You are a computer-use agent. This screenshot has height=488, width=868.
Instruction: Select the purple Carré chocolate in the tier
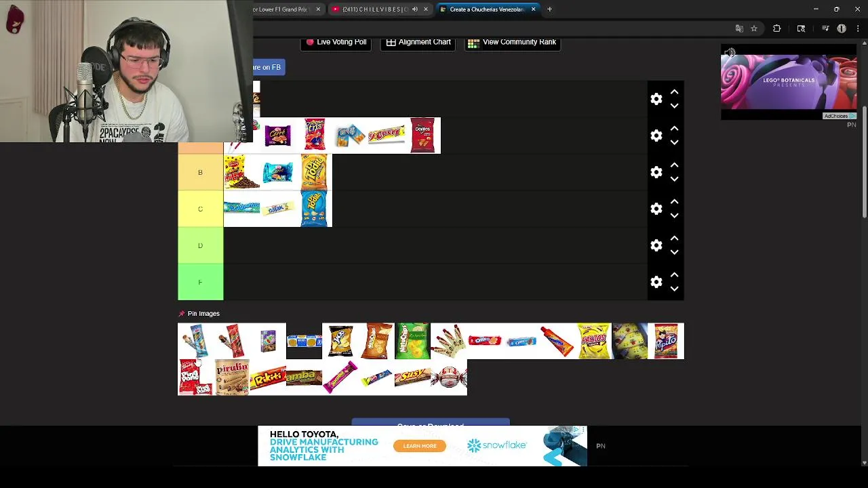pos(278,136)
